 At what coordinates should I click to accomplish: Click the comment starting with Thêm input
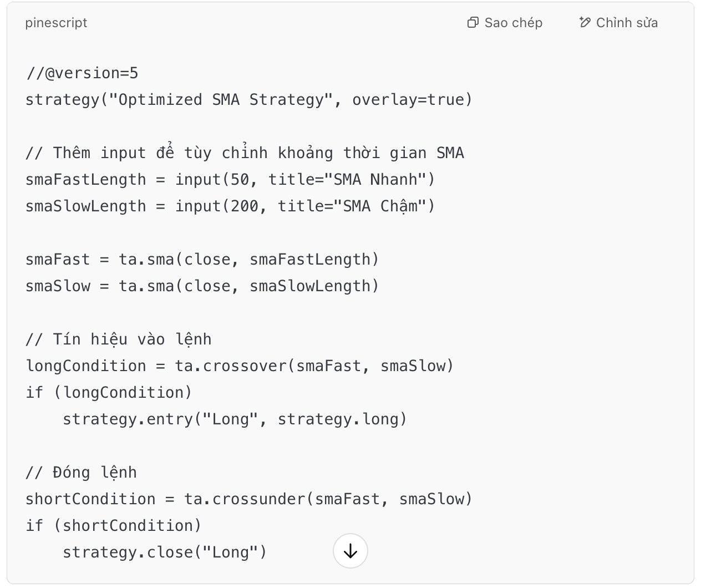(245, 153)
